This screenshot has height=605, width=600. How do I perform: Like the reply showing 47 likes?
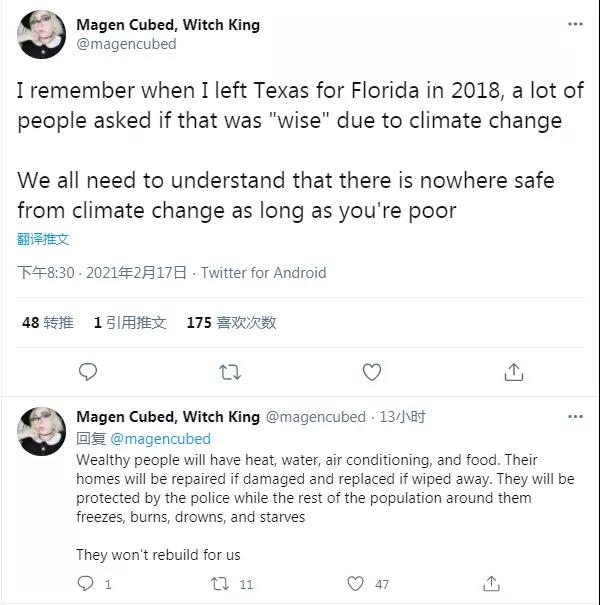point(356,583)
